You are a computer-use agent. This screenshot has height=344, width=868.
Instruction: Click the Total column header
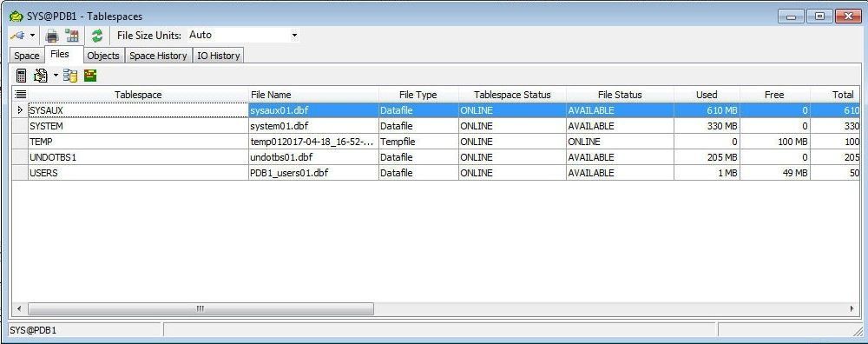(x=835, y=95)
